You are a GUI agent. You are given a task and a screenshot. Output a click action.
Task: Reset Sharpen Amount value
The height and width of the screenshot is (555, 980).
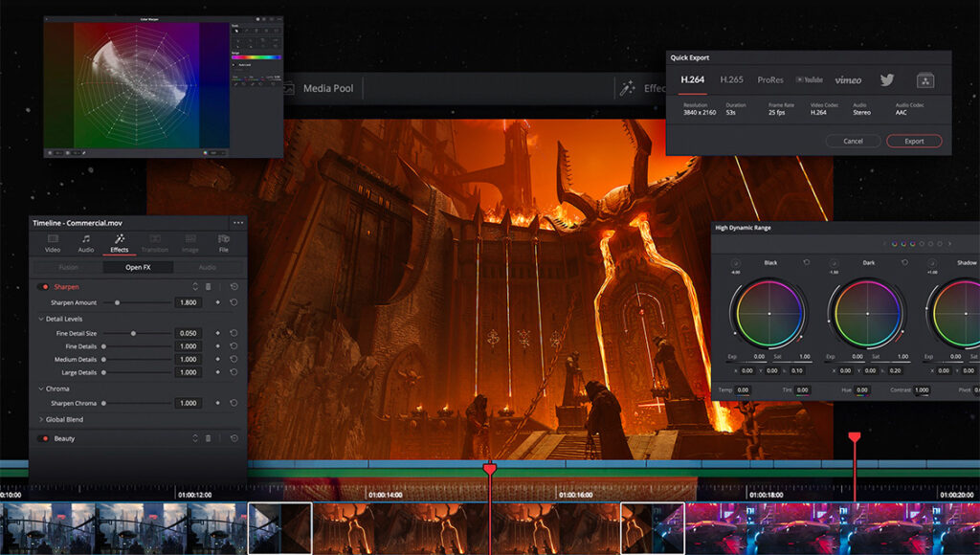234,302
